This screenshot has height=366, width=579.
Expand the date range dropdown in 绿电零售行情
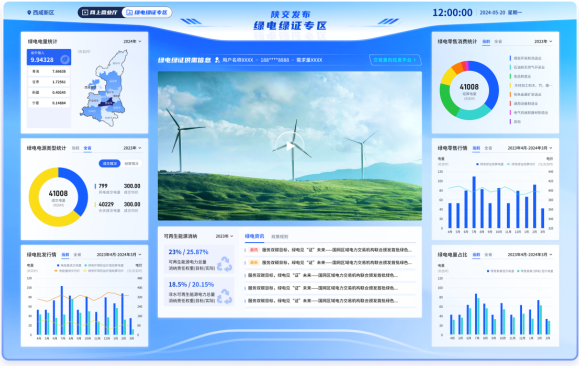click(x=530, y=148)
